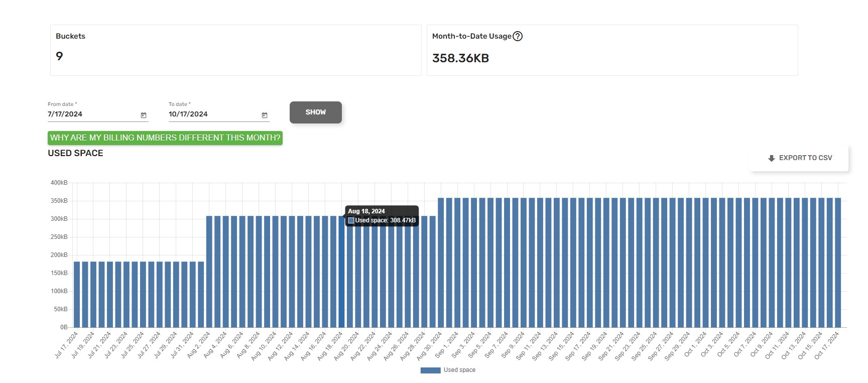Click the download arrow icon for CSV export
The height and width of the screenshot is (383, 868).
coord(772,158)
